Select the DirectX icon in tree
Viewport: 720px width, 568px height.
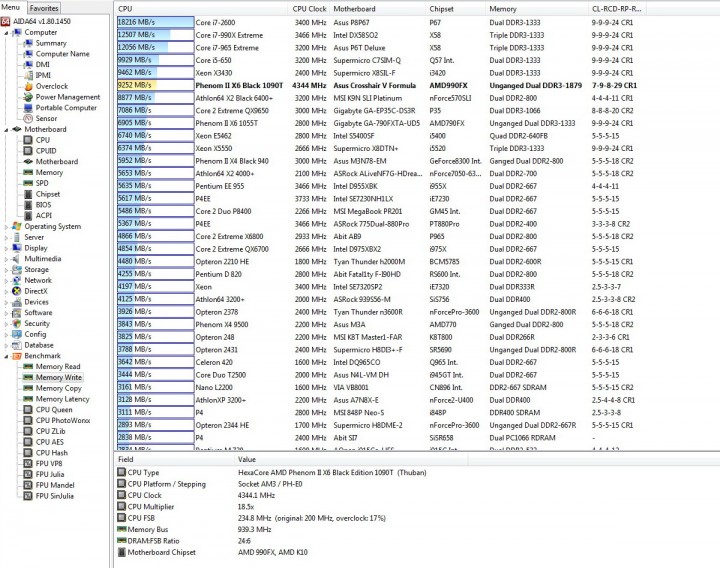tap(17, 291)
